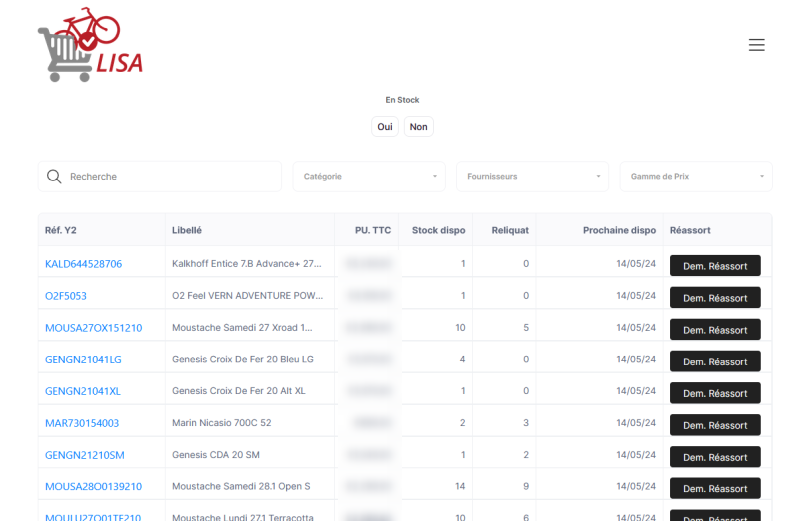Request Dem. Réassort for Genesis Croix Bleu LG
Viewport: 790px width, 521px height.
coord(715,361)
